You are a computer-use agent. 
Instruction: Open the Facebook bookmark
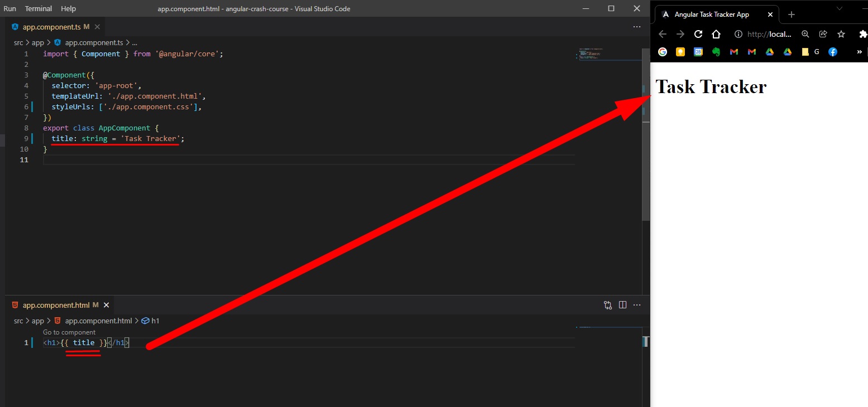tap(832, 52)
